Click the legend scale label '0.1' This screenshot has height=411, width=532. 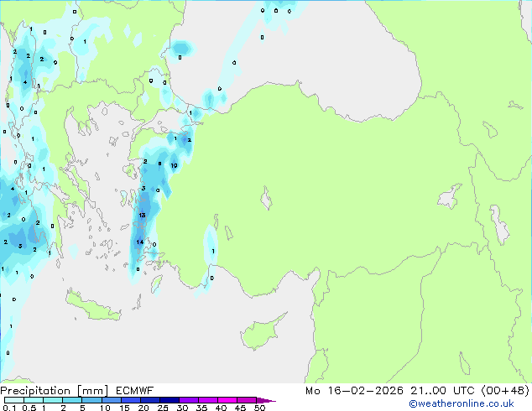point(9,408)
